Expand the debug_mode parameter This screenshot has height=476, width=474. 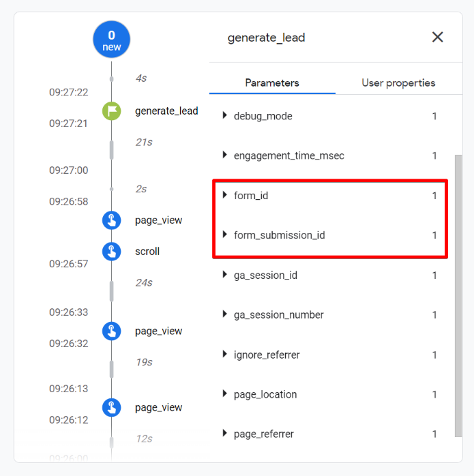coord(225,116)
